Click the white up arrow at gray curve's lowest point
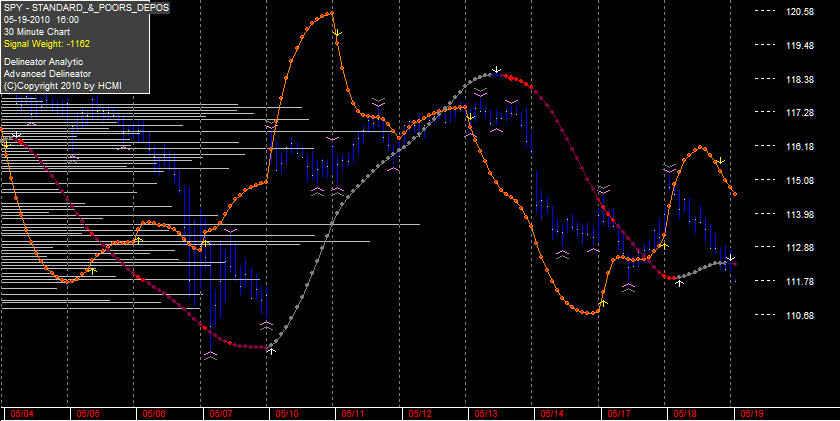Image resolution: width=840 pixels, height=421 pixels. [x=272, y=351]
